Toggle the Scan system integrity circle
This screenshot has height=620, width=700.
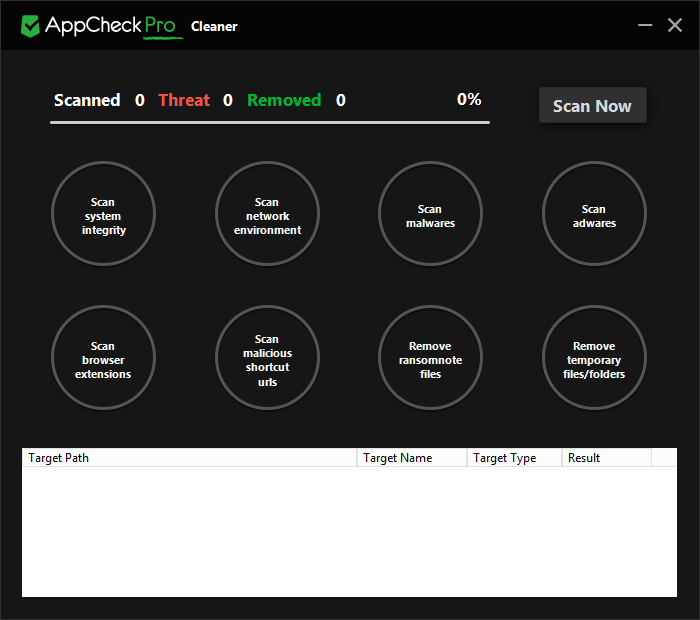(x=104, y=216)
